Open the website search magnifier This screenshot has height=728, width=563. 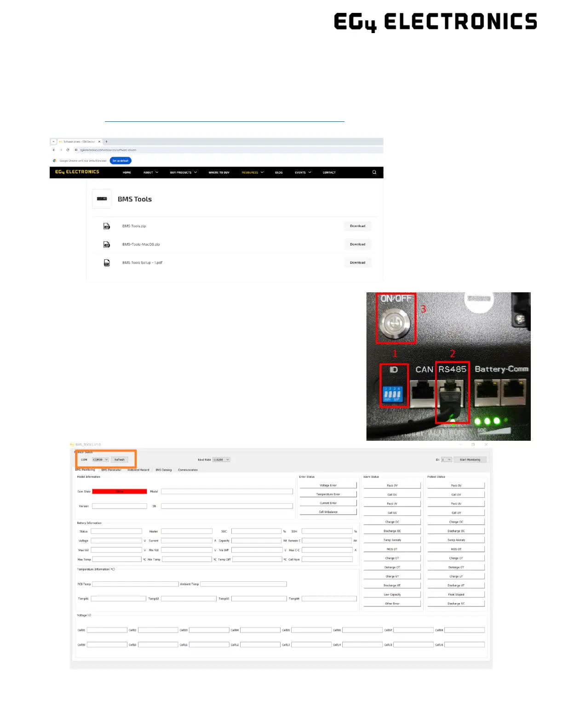tap(374, 172)
